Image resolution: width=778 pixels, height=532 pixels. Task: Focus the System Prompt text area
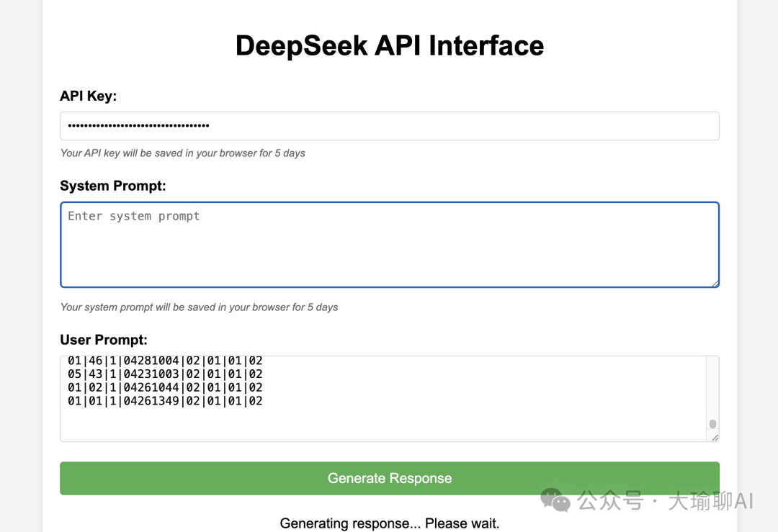point(390,245)
